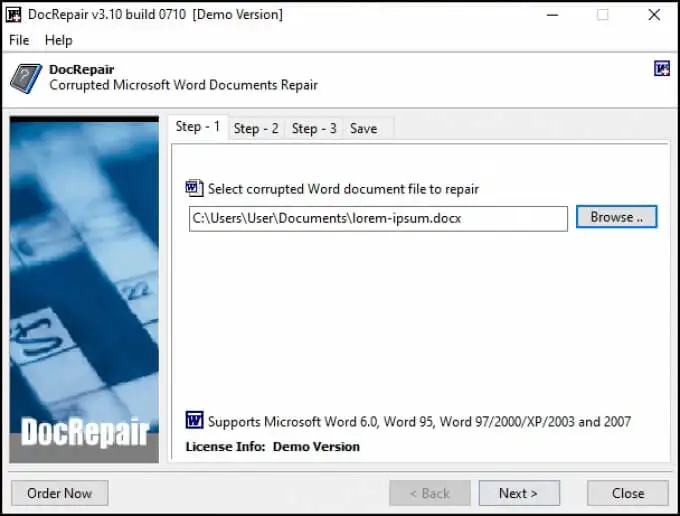Click the DocRepair question-mark book logo

(26, 78)
